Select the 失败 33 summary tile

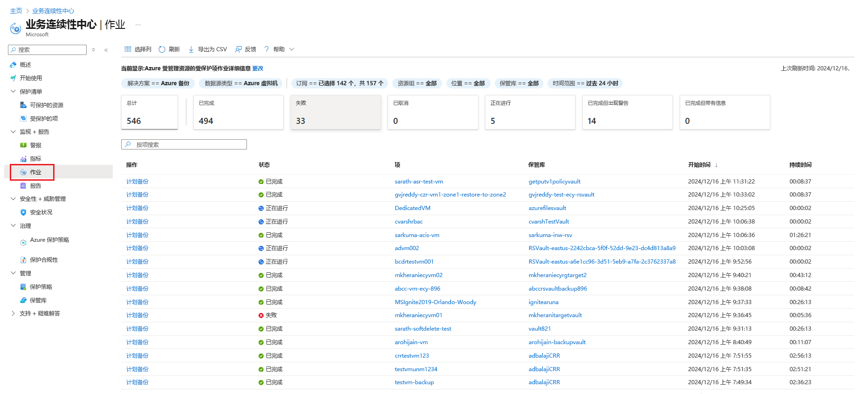click(x=336, y=112)
